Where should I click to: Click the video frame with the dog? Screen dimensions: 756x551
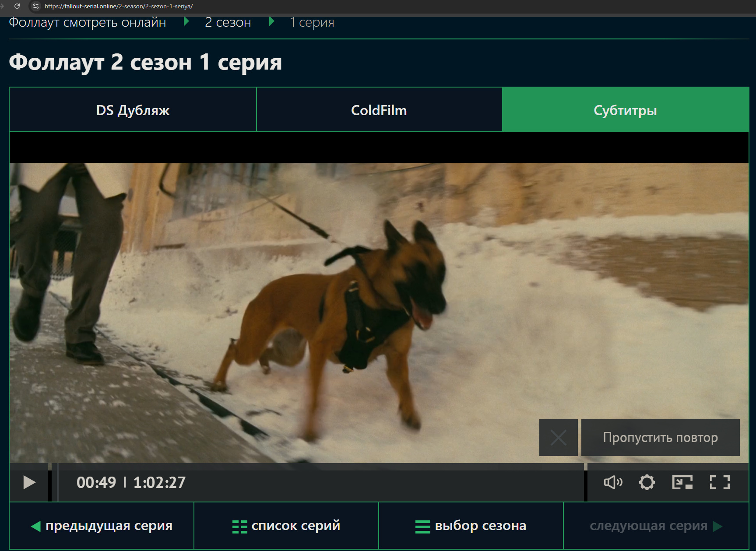(x=379, y=312)
